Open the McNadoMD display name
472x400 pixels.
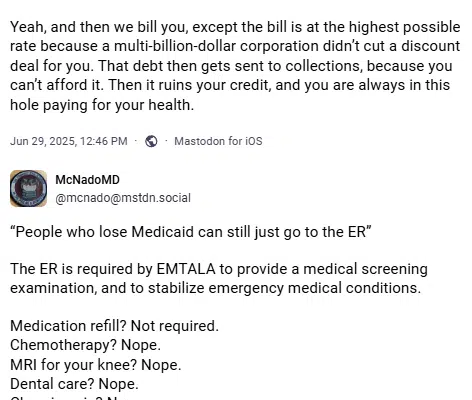point(87,180)
